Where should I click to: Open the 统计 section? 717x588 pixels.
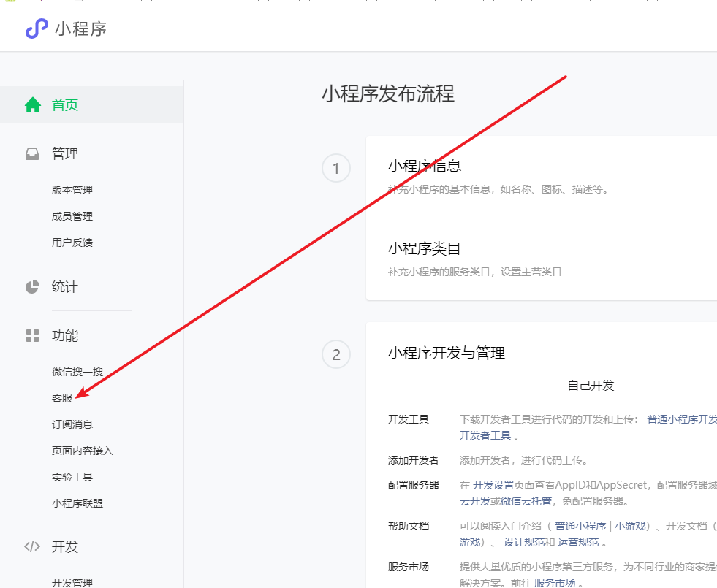(65, 287)
